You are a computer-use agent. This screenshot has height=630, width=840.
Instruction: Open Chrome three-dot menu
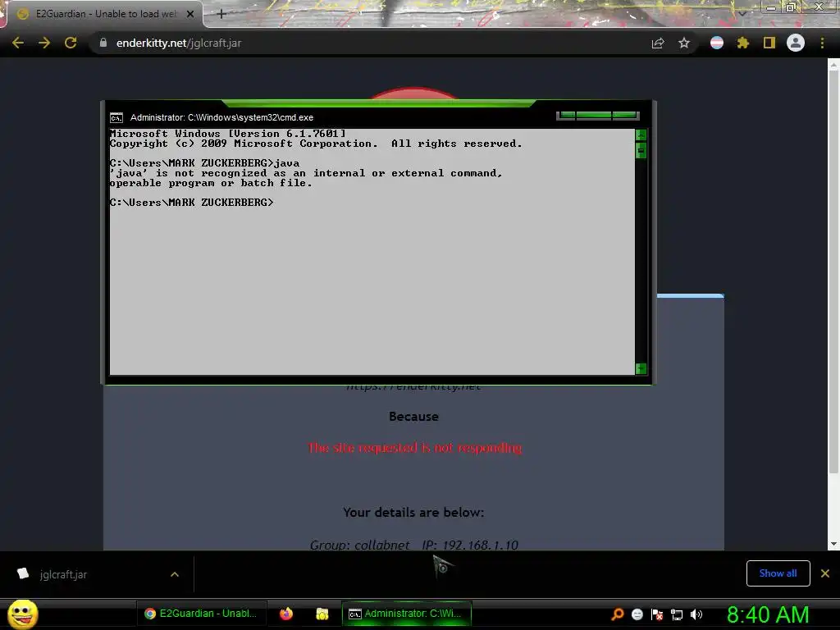822,43
